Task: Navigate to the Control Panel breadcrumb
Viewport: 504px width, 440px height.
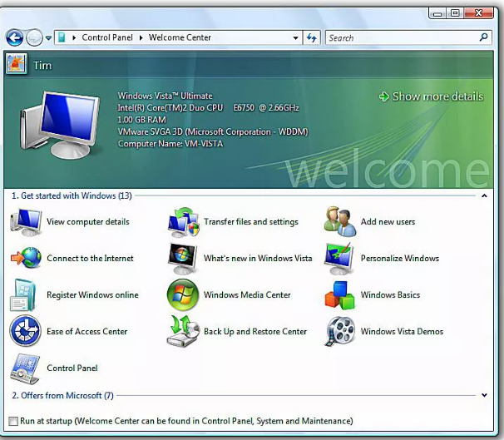Action: coord(107,37)
